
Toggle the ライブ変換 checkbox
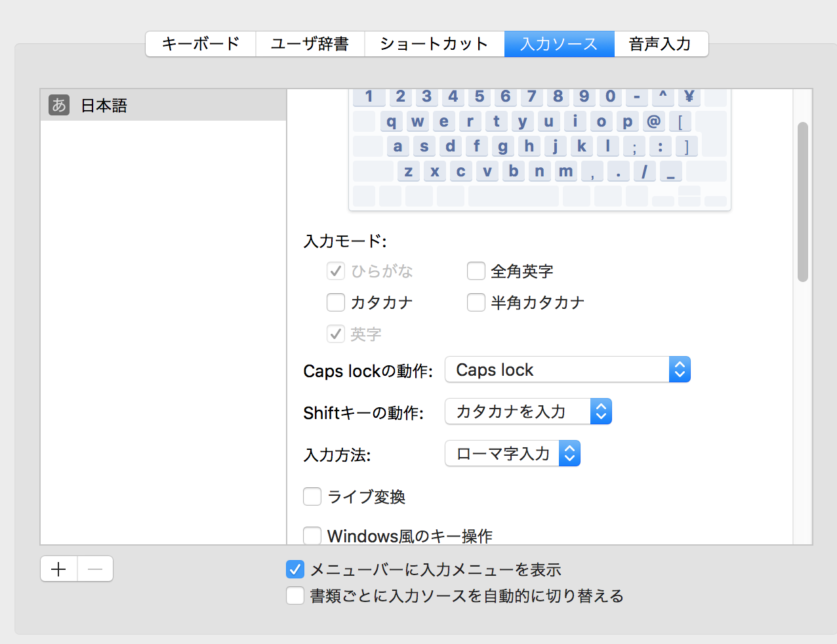[312, 496]
